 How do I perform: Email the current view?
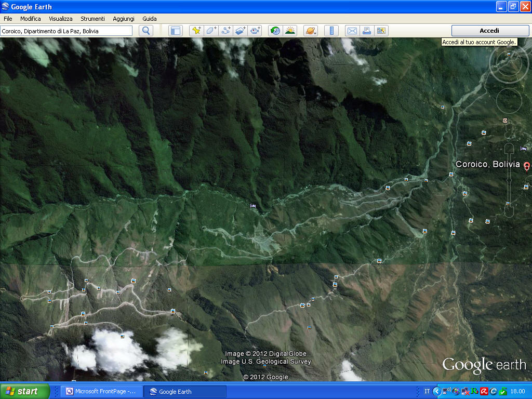[x=352, y=31]
